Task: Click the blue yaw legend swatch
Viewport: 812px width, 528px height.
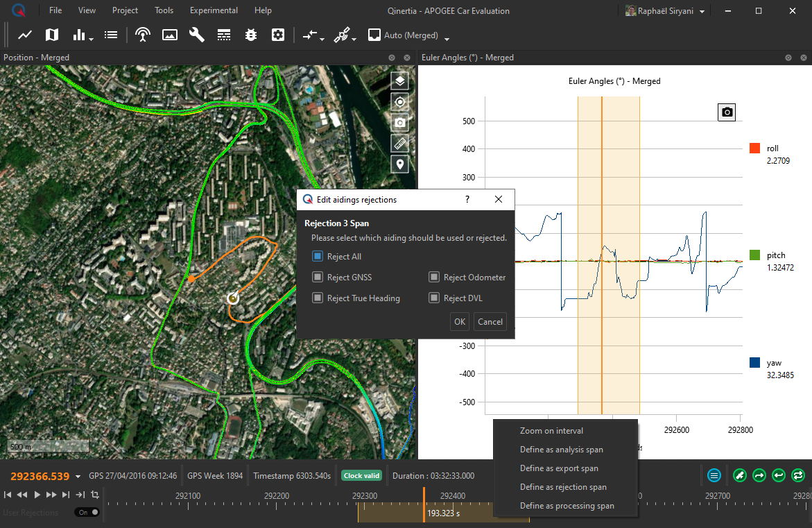Action: 754,363
